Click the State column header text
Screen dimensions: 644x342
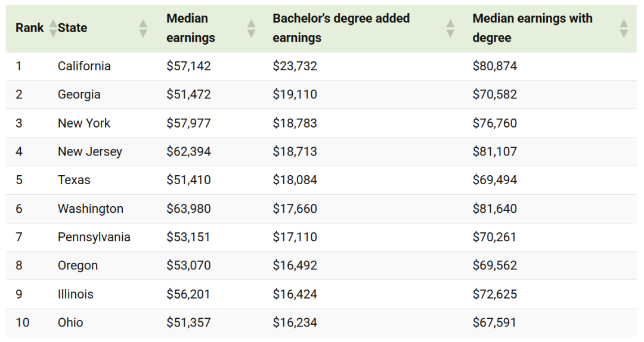pyautogui.click(x=73, y=28)
